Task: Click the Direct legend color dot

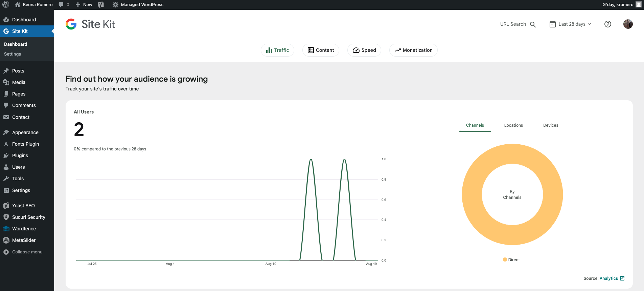Action: (505, 260)
